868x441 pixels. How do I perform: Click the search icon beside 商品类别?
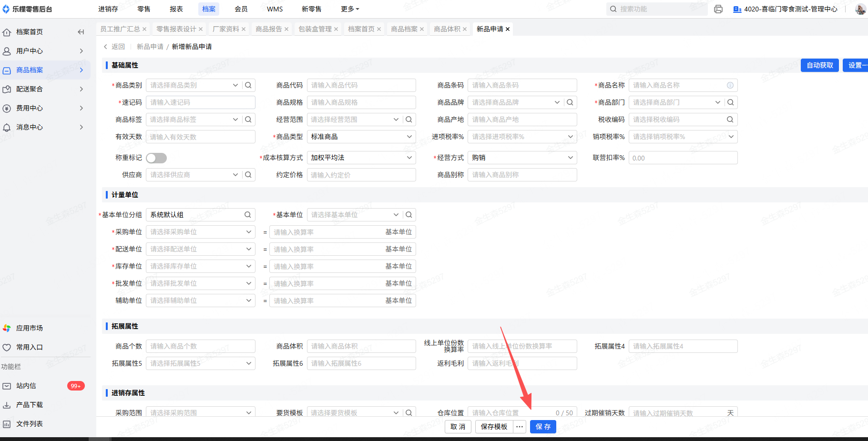[x=248, y=85]
